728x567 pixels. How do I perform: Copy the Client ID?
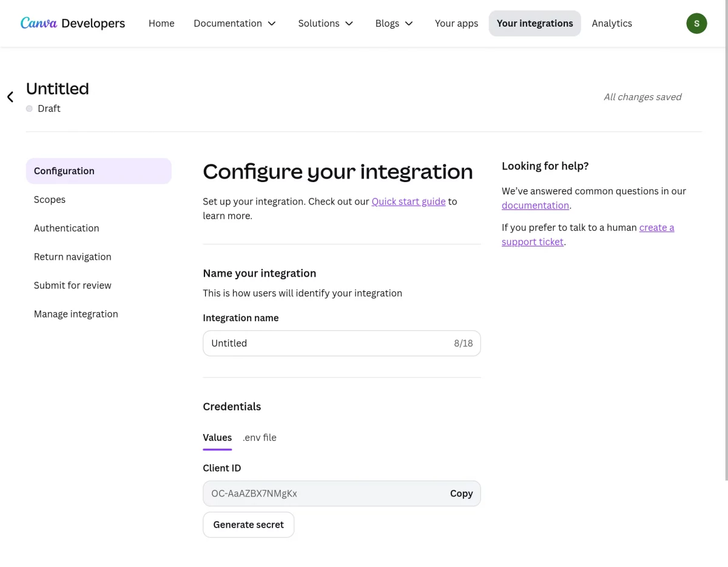tap(461, 494)
